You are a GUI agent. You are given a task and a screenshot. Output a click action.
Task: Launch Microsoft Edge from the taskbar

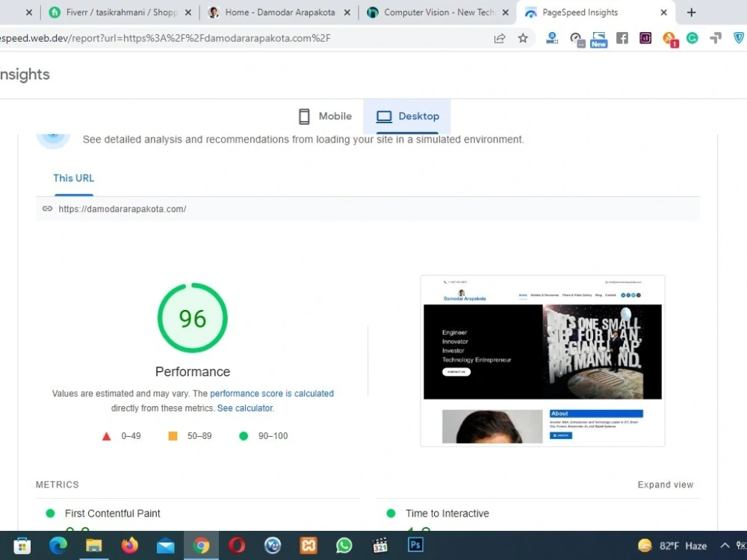tap(58, 546)
